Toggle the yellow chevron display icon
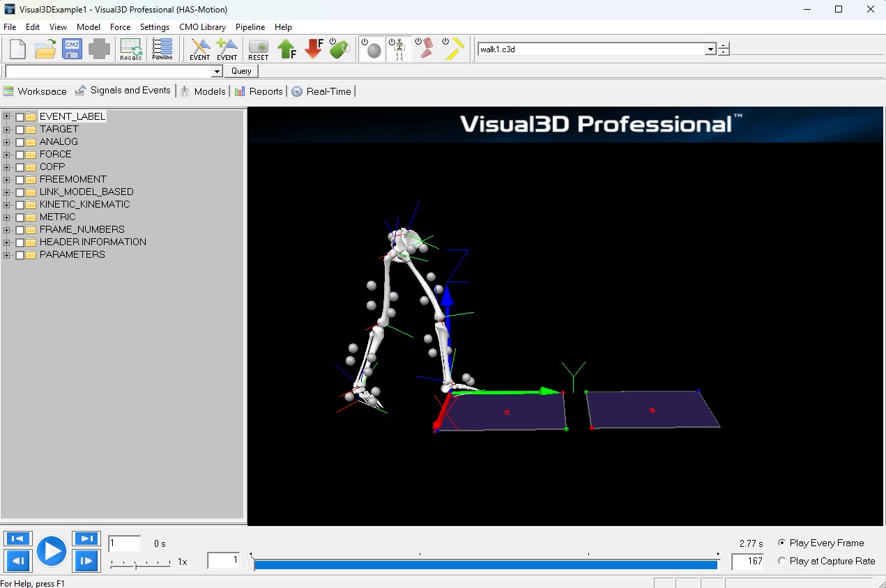This screenshot has width=886, height=588. [453, 49]
